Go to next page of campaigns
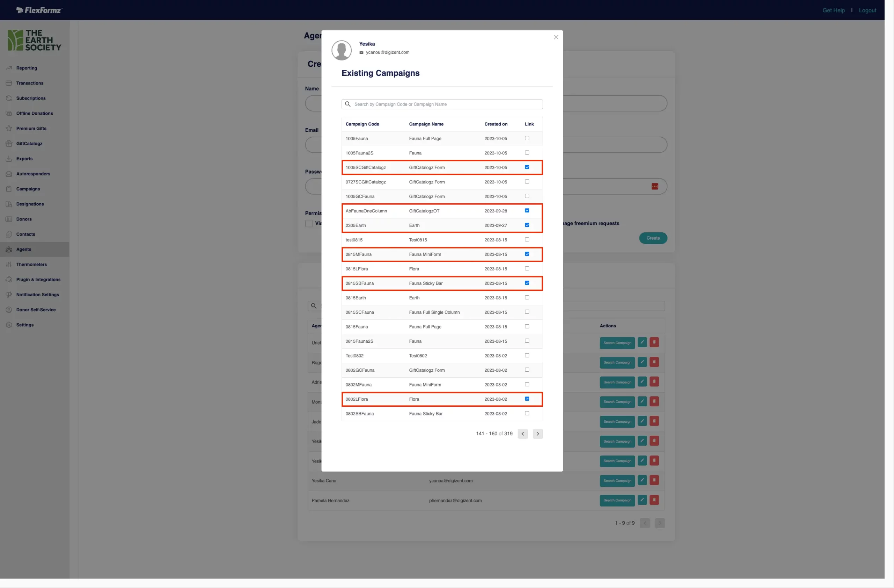Image resolution: width=894 pixels, height=588 pixels. 537,434
